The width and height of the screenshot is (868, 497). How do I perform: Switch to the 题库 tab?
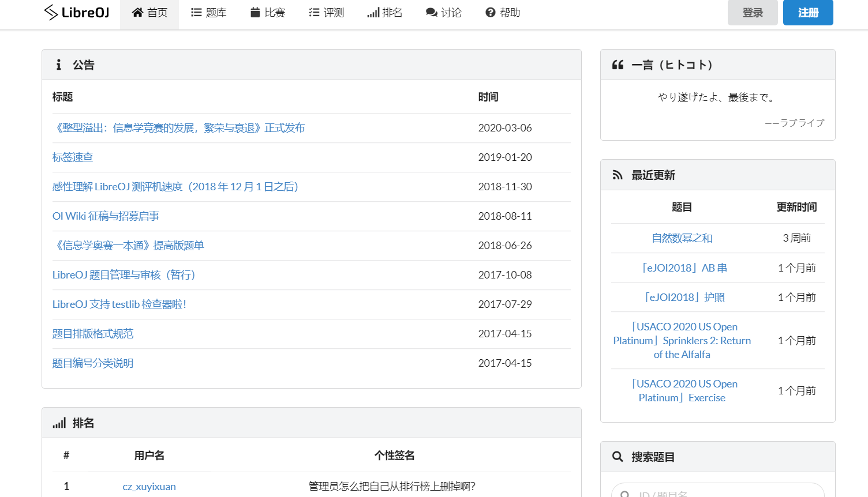pyautogui.click(x=208, y=12)
